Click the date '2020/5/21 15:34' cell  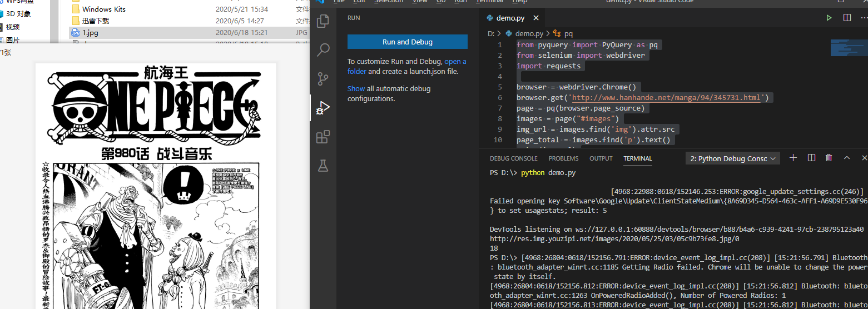[x=242, y=9]
